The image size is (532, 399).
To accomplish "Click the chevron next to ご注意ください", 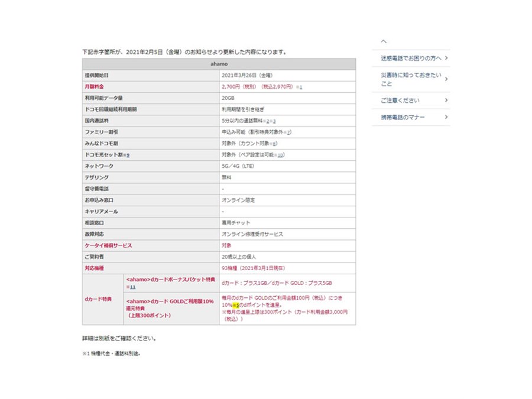I will [446, 100].
